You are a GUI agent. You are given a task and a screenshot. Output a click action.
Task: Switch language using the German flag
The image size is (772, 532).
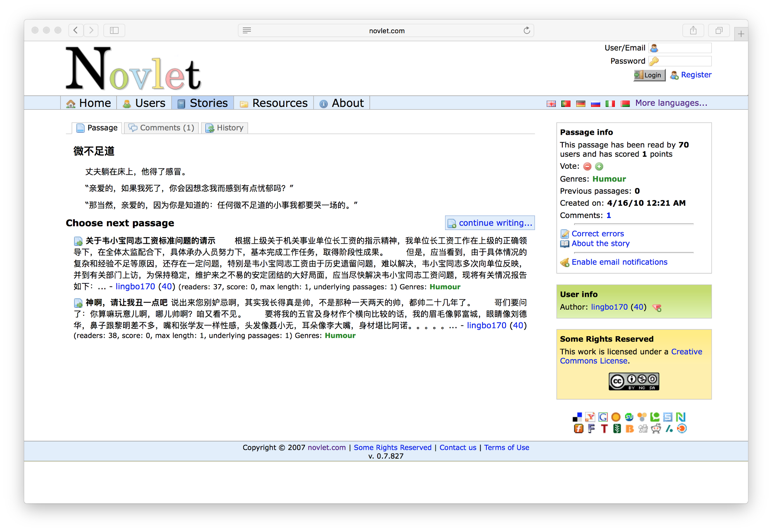pos(581,103)
